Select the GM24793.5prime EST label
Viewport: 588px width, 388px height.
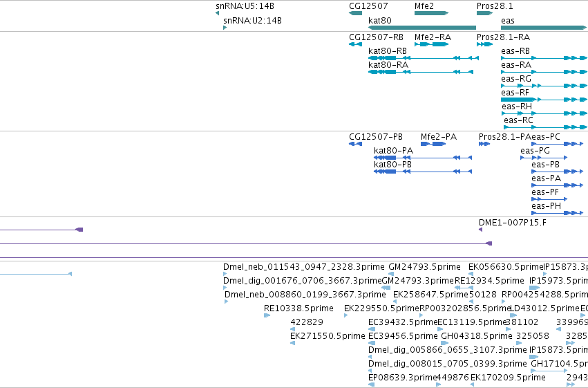(x=424, y=267)
